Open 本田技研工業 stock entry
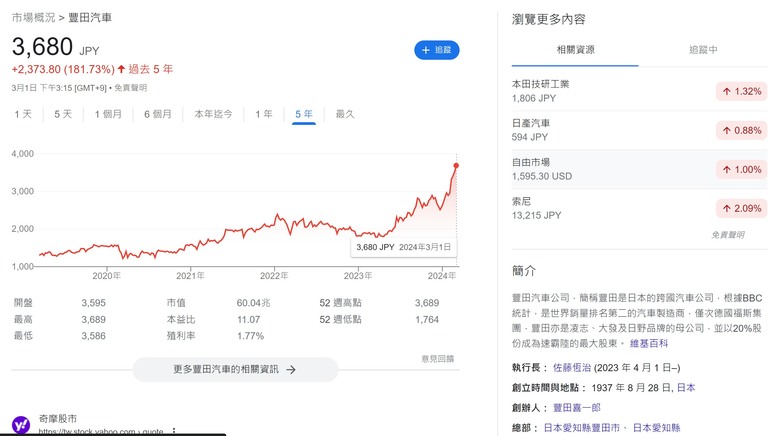 click(x=639, y=91)
